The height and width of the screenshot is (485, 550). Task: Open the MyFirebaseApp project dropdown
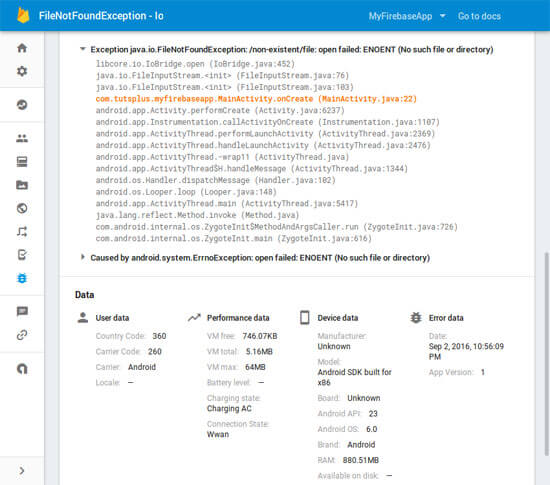point(407,16)
